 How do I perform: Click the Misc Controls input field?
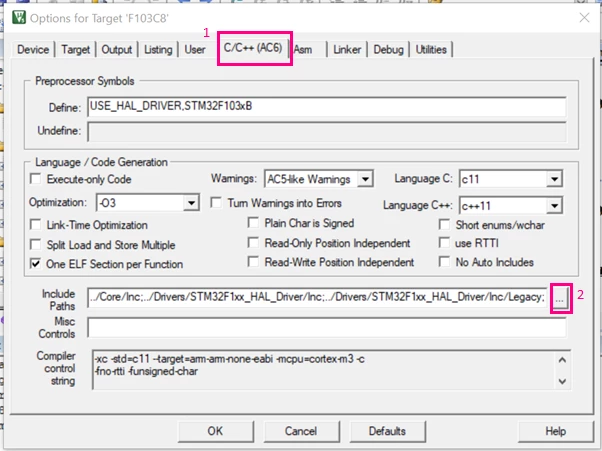coord(327,327)
